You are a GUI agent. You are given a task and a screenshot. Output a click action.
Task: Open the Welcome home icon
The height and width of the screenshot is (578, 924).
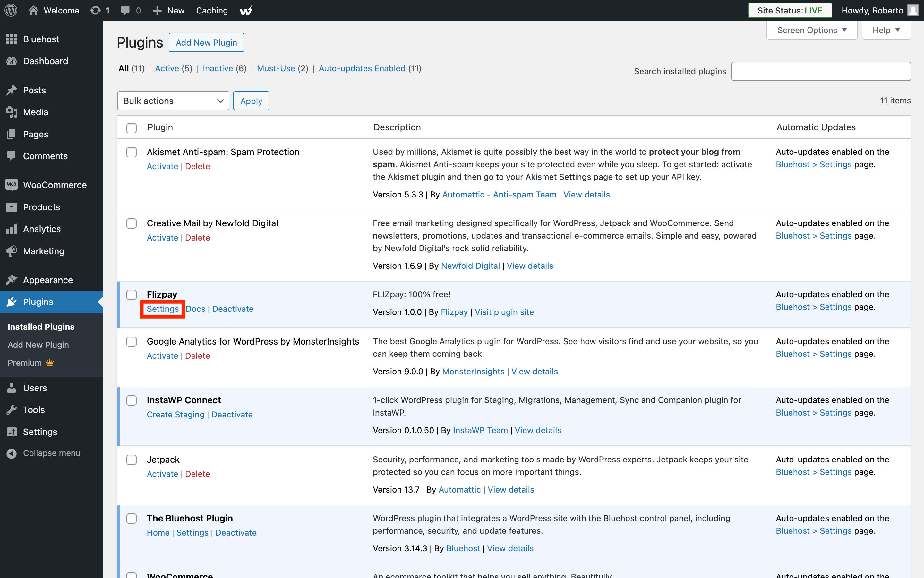pos(33,10)
